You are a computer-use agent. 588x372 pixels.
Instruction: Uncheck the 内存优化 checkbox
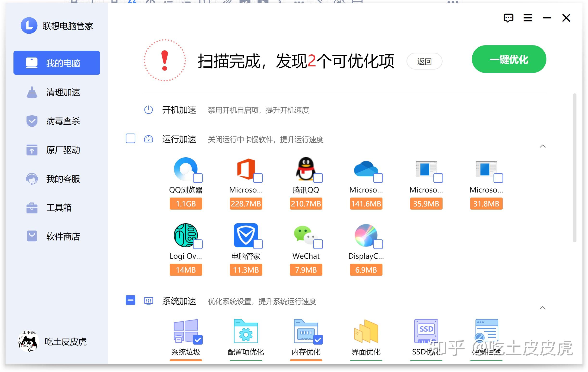(318, 340)
